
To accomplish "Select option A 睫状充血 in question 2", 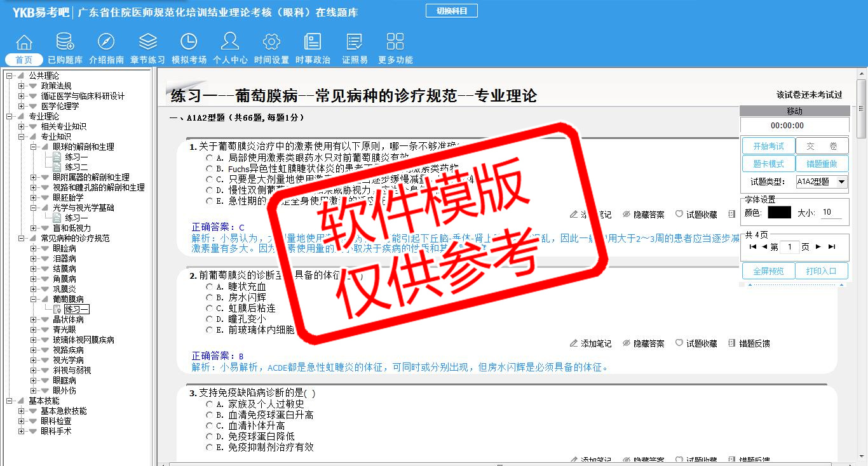I will pos(210,286).
